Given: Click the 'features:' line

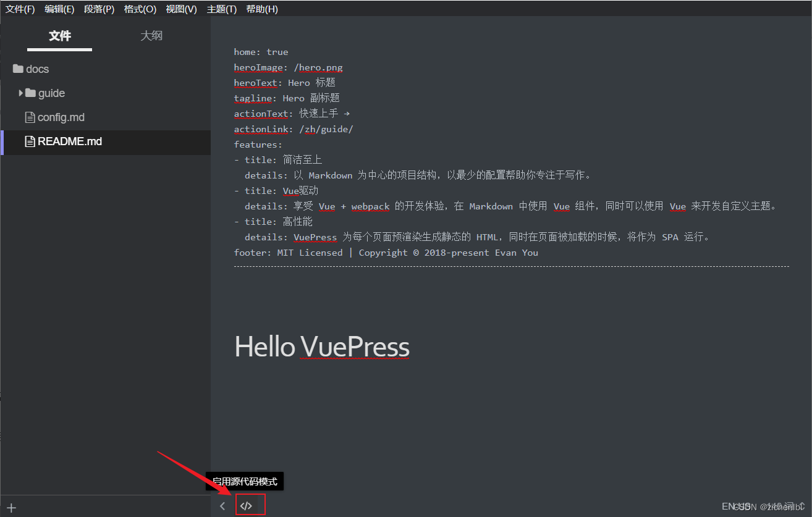Looking at the screenshot, I should point(258,145).
